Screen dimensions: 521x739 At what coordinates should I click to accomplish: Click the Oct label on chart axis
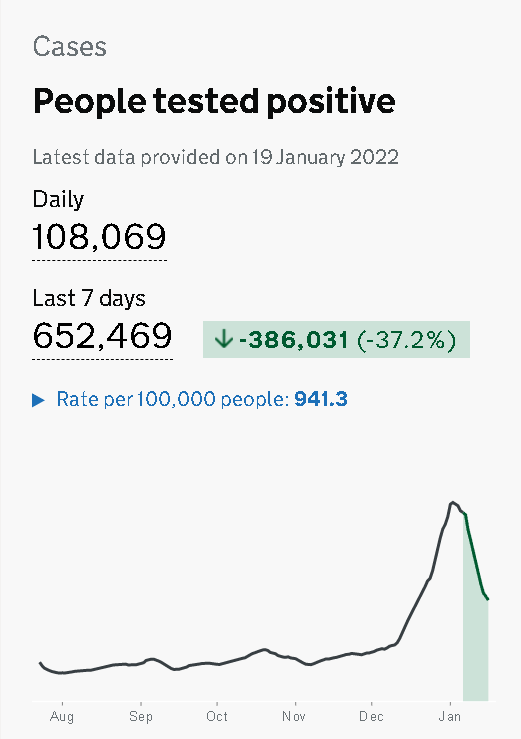[x=217, y=716]
